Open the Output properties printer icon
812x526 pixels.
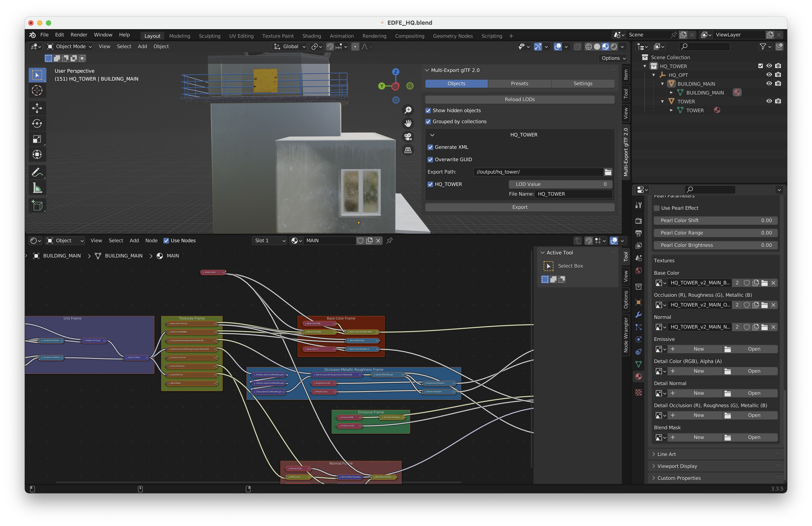[638, 233]
